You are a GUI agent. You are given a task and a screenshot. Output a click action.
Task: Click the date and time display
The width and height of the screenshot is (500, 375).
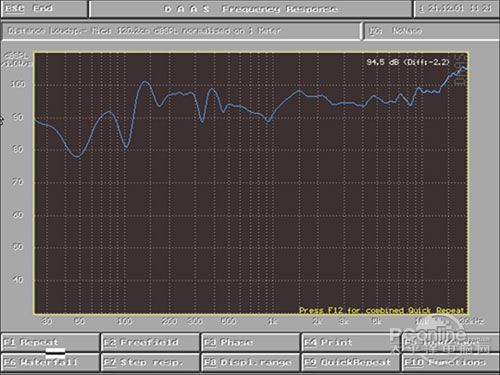point(457,9)
